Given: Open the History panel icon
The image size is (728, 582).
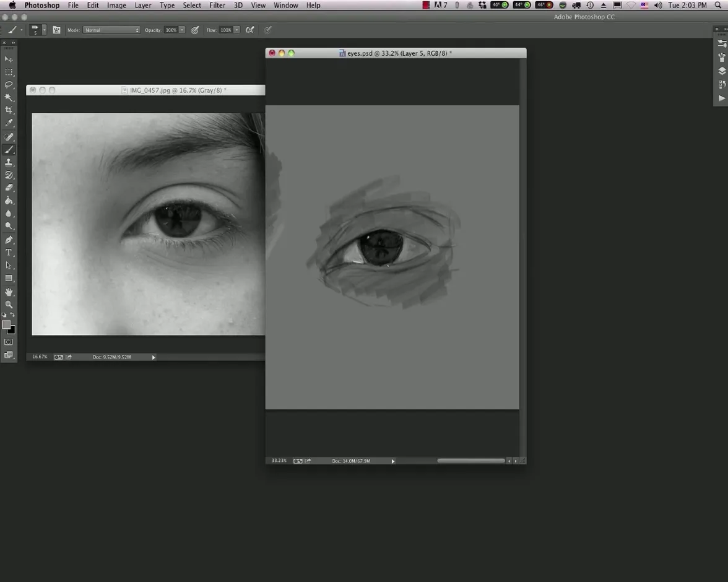Looking at the screenshot, I should [x=722, y=85].
